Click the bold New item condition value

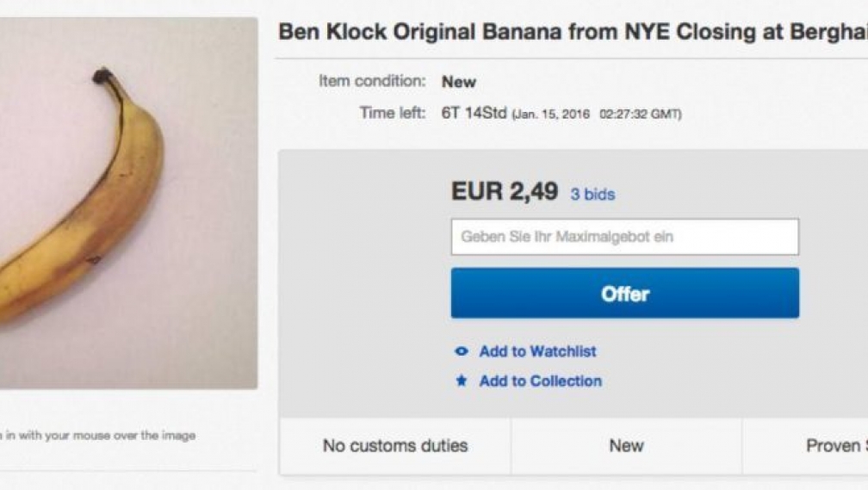pos(459,82)
